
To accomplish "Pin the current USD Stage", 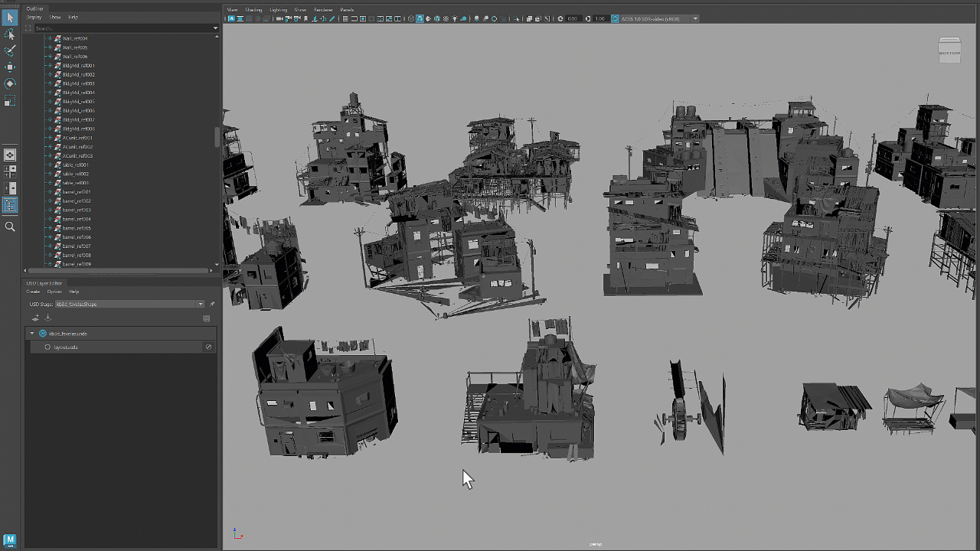I will point(212,304).
